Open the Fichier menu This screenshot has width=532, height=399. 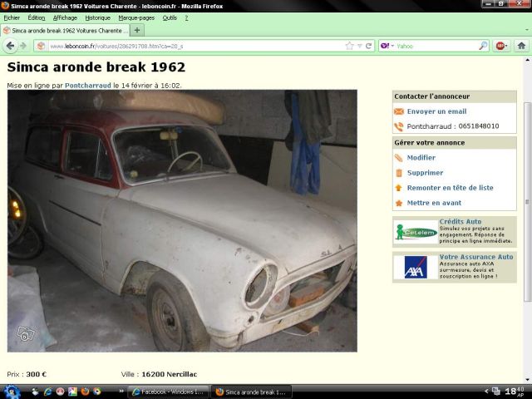coord(12,17)
